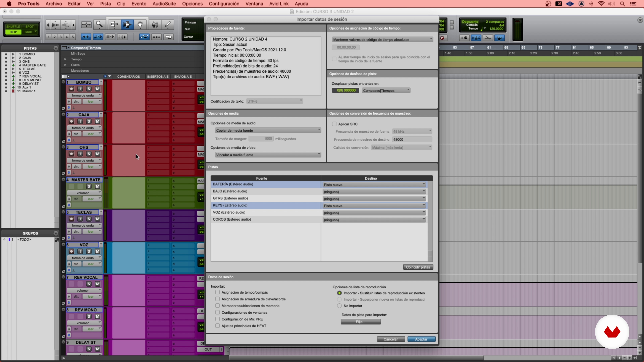Screen dimensions: 644x362
Task: Select GTRS (Estéreo audio) source row
Action: pyautogui.click(x=266, y=198)
